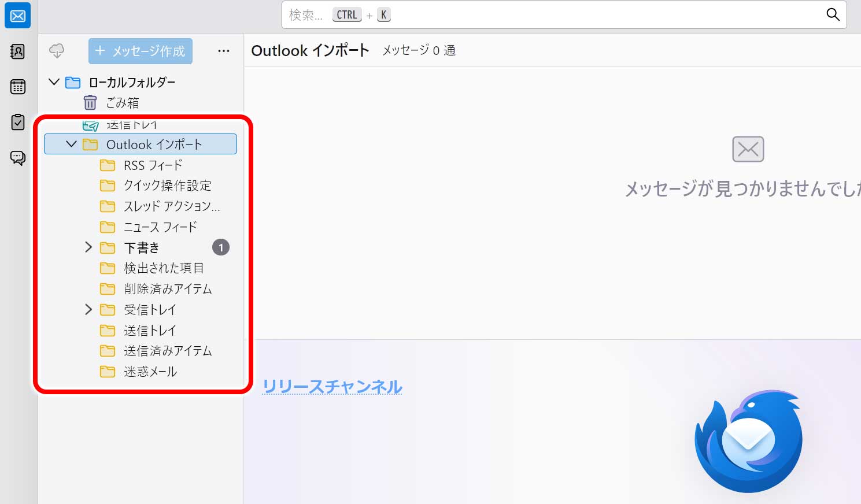Select the ニュース フィード folder
This screenshot has width=861, height=504.
(x=141, y=227)
